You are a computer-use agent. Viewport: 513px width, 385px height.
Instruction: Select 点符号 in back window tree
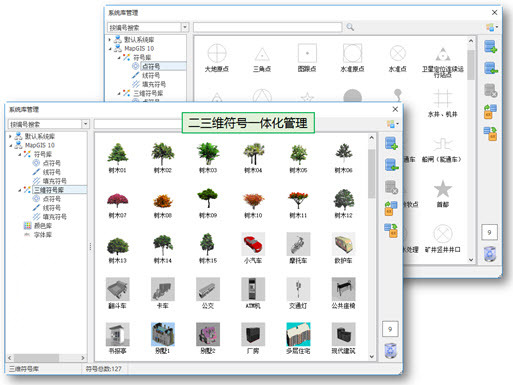pos(151,66)
